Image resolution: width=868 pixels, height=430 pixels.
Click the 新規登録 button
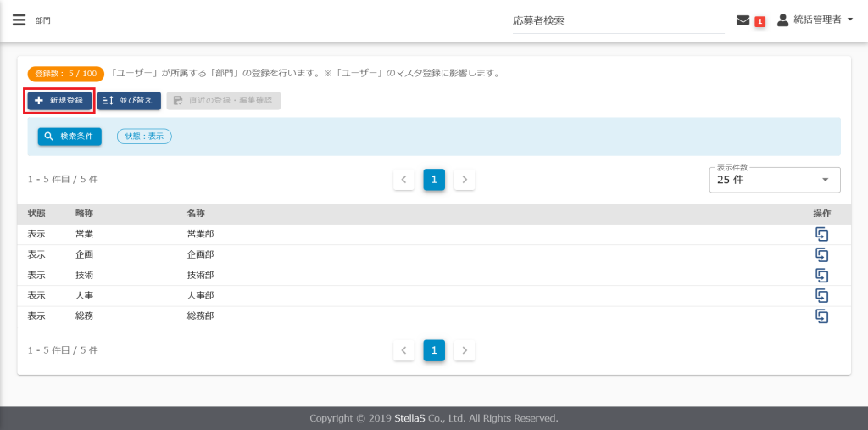click(59, 101)
